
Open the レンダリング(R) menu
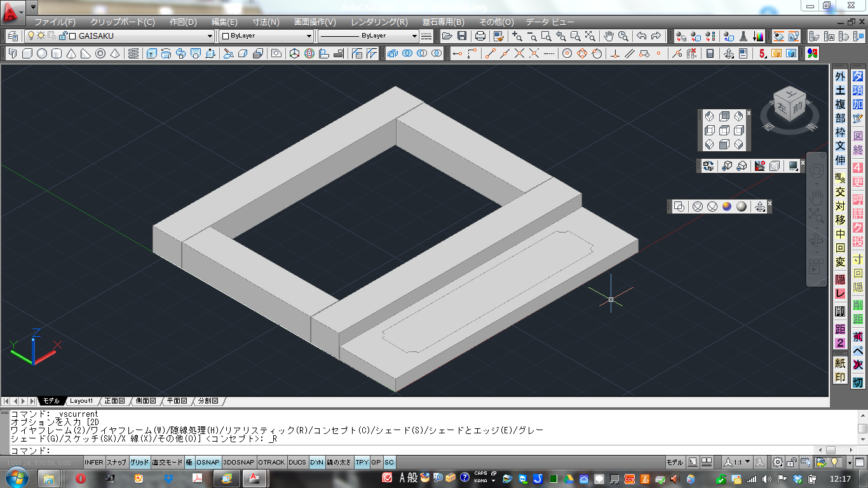(x=379, y=22)
